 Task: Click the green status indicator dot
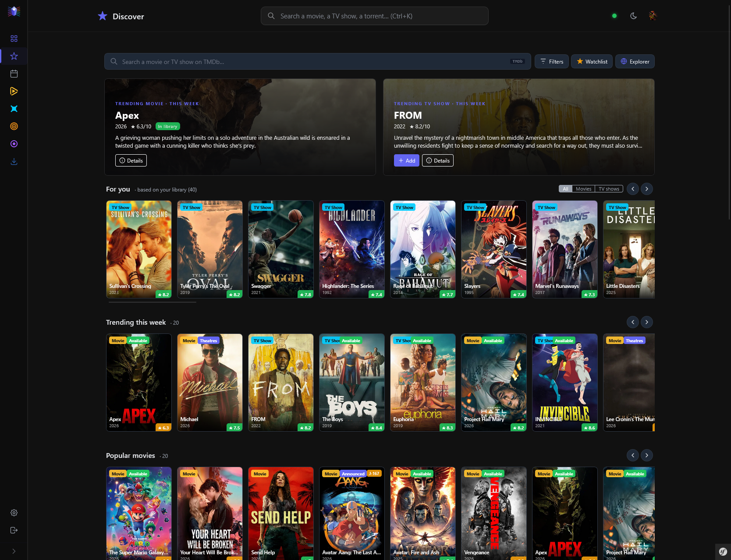click(614, 16)
